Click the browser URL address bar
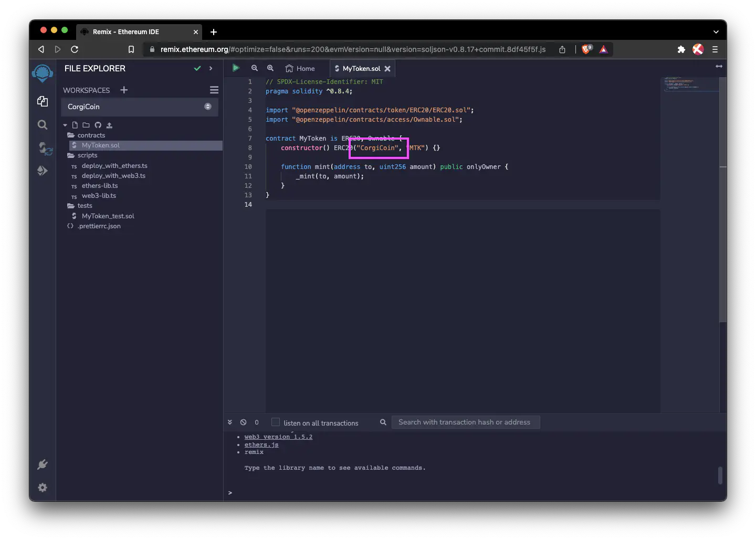The height and width of the screenshot is (540, 756). [x=353, y=49]
